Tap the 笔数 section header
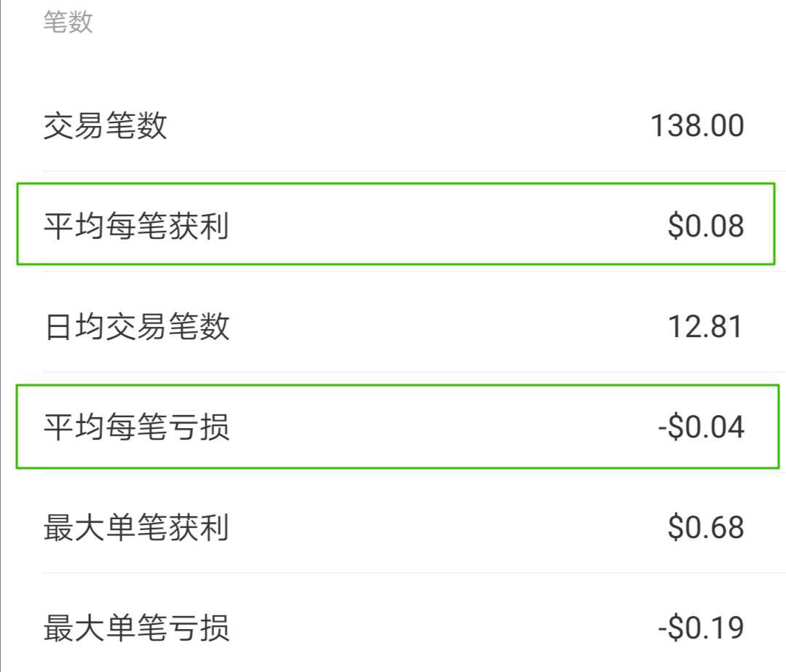 (68, 23)
